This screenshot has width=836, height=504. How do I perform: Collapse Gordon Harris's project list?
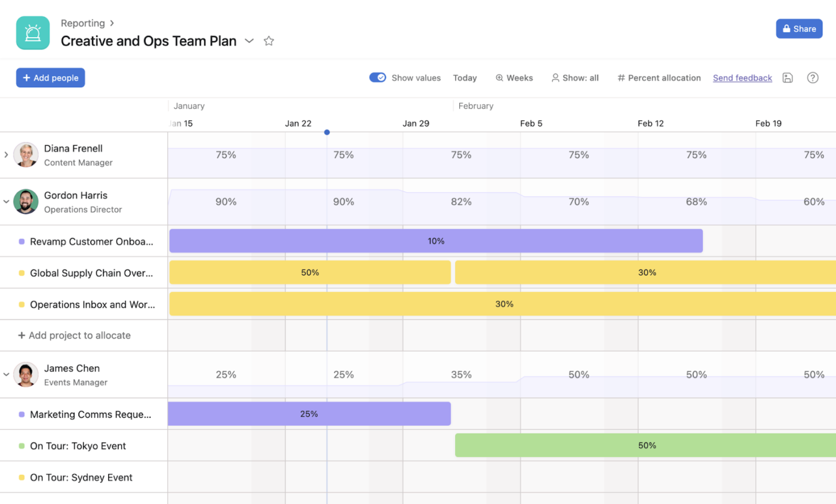tap(6, 202)
